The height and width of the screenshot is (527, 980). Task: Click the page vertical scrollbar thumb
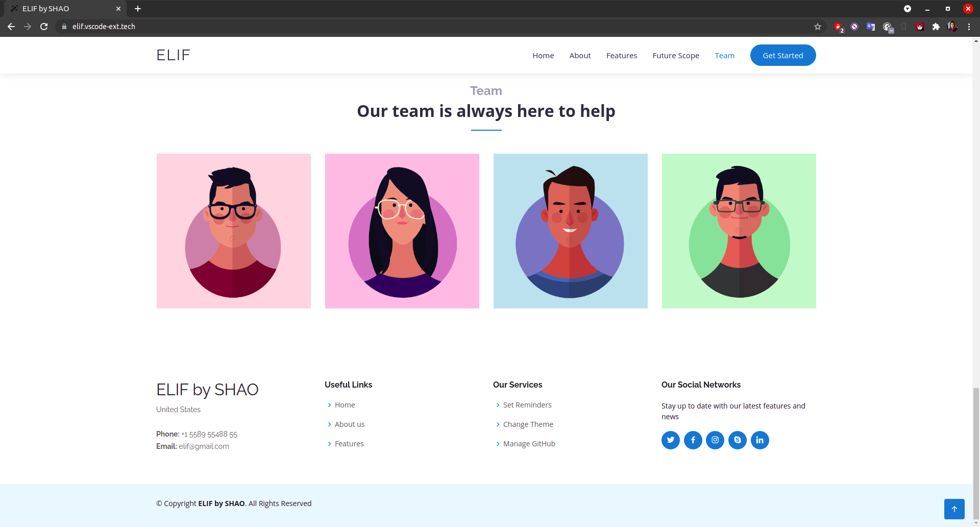(x=976, y=453)
